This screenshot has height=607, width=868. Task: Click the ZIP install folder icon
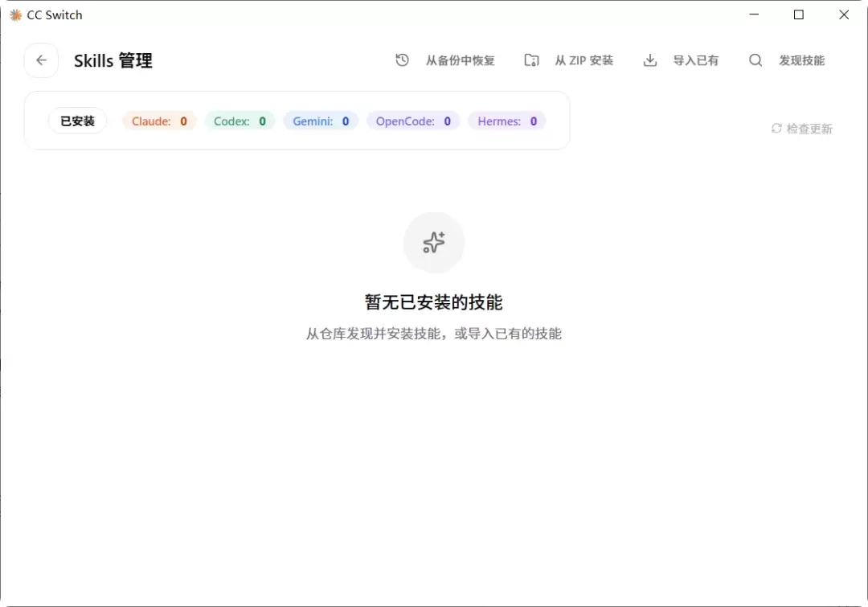click(x=531, y=59)
